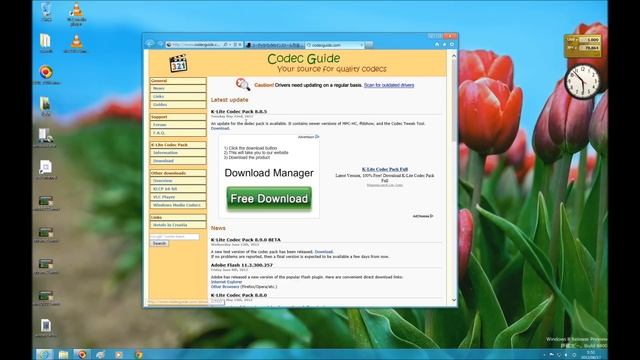The width and height of the screenshot is (640, 360).
Task: Open File Explorer from the taskbar
Action: coord(63,354)
